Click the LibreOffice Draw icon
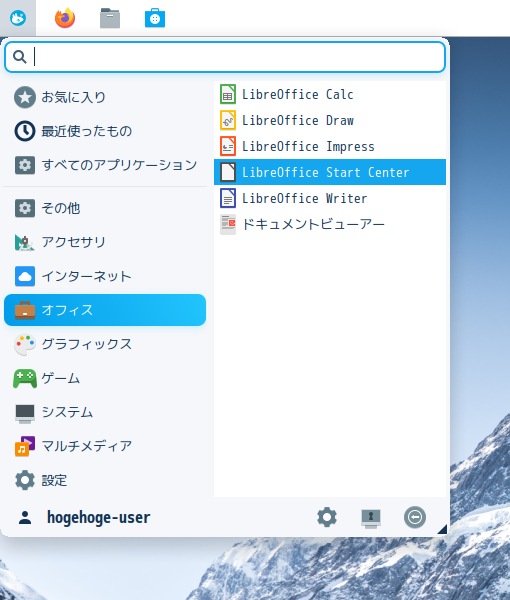 point(228,120)
